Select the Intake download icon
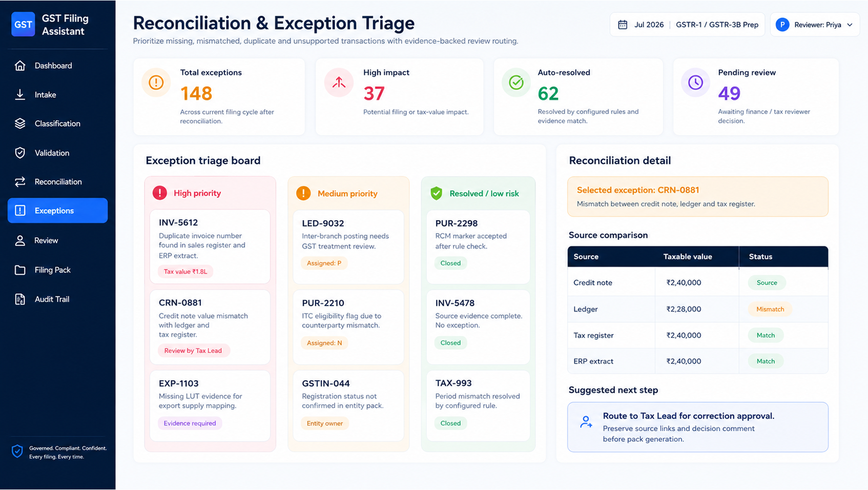 coord(20,95)
